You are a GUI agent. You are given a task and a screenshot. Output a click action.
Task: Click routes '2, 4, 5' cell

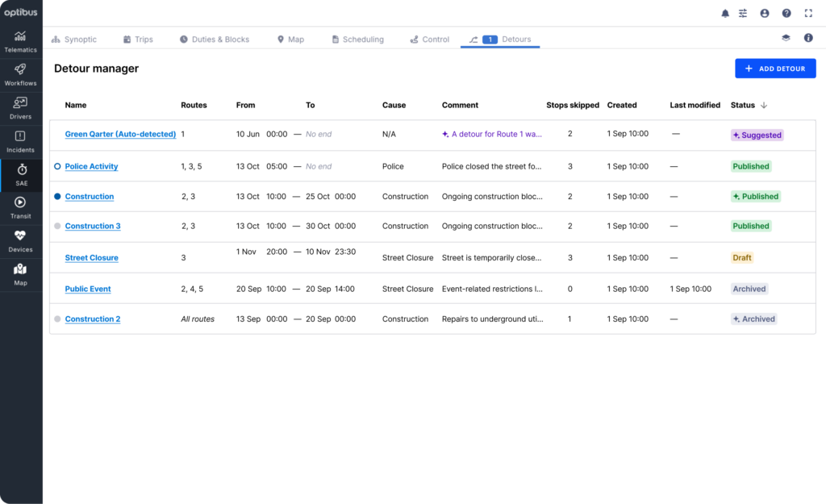[192, 289]
